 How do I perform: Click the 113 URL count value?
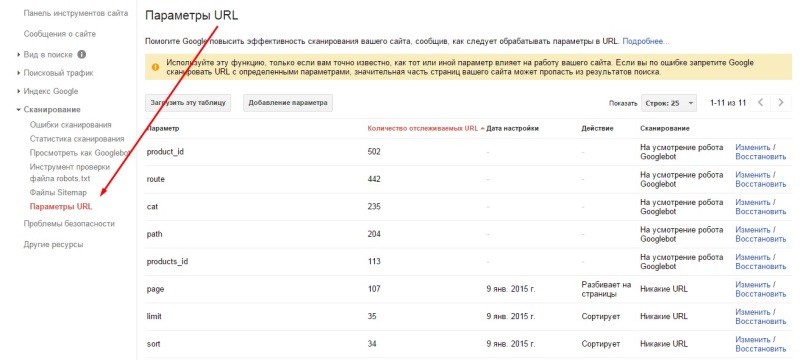pyautogui.click(x=374, y=262)
